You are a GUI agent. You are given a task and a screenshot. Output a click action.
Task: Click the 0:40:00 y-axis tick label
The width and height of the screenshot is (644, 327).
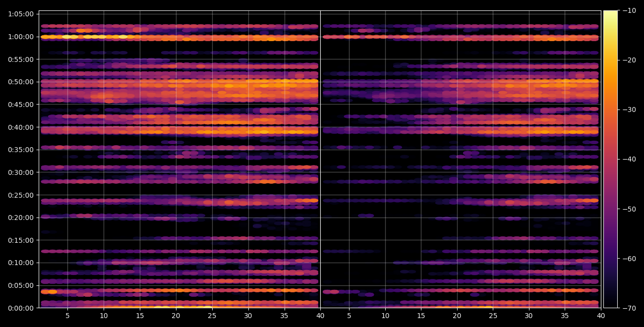coord(20,127)
